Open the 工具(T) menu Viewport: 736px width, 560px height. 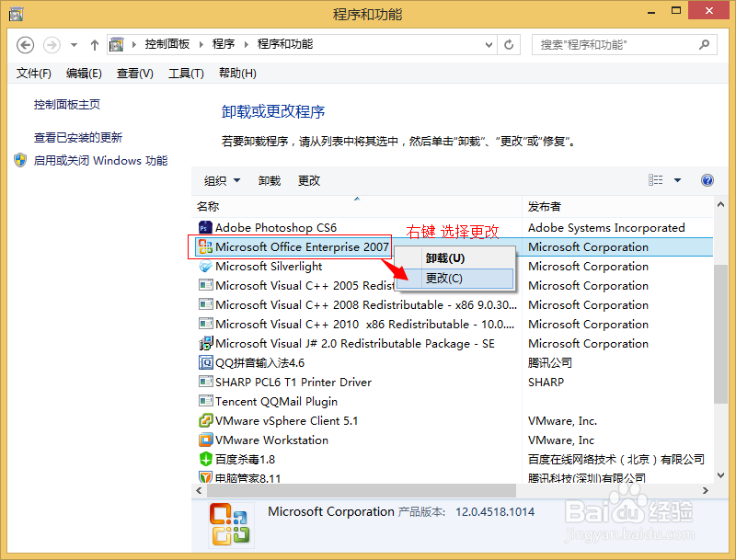click(186, 74)
